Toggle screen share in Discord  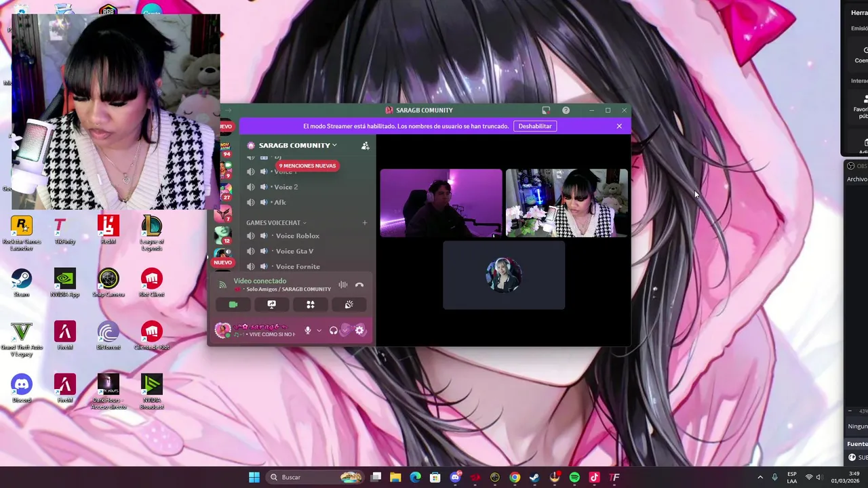[272, 305]
